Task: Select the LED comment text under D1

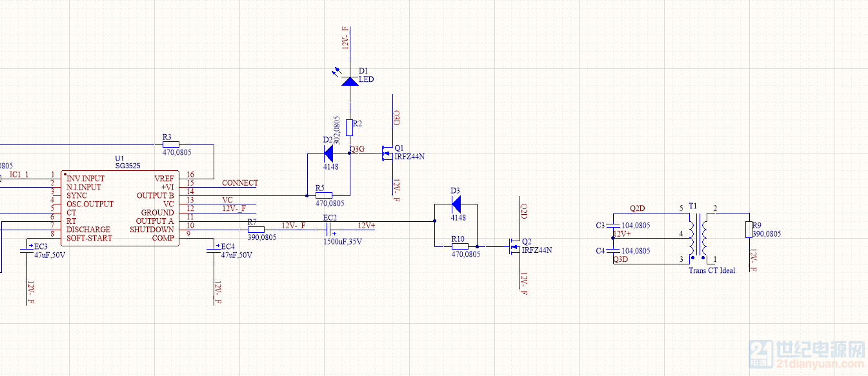Action: (366, 79)
